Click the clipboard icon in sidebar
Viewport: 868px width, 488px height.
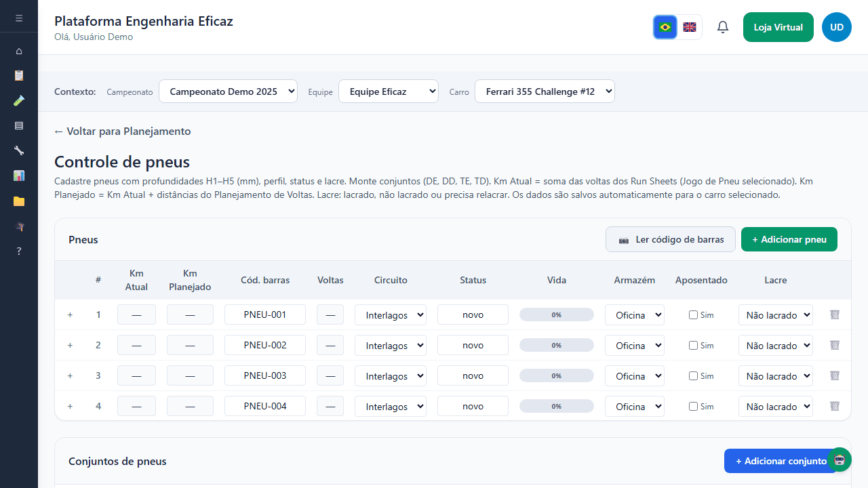pos(19,75)
